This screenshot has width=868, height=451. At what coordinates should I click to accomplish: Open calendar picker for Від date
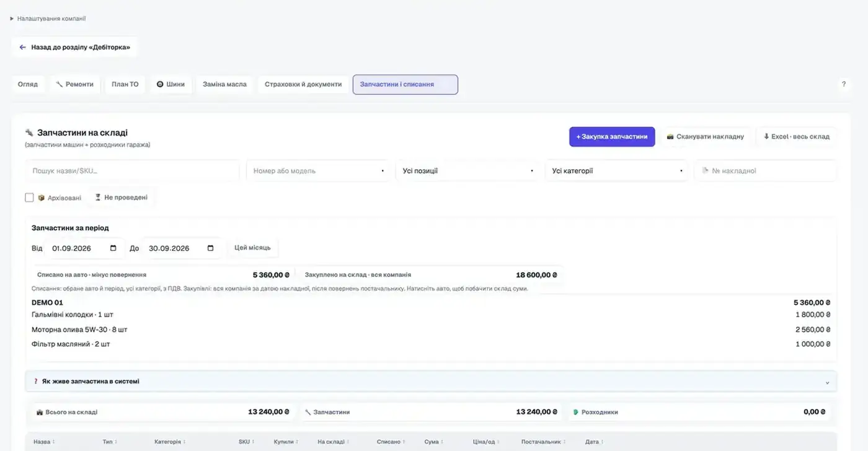pyautogui.click(x=113, y=248)
